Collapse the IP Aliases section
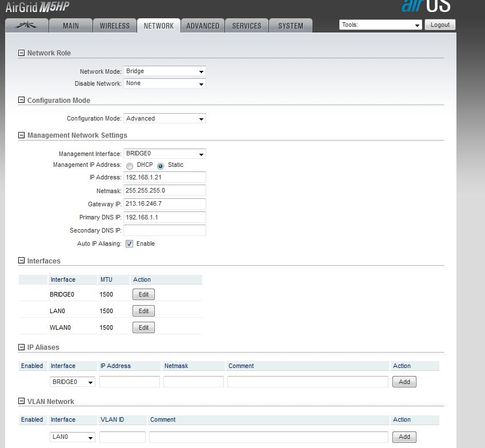The width and height of the screenshot is (485, 448). [21, 347]
